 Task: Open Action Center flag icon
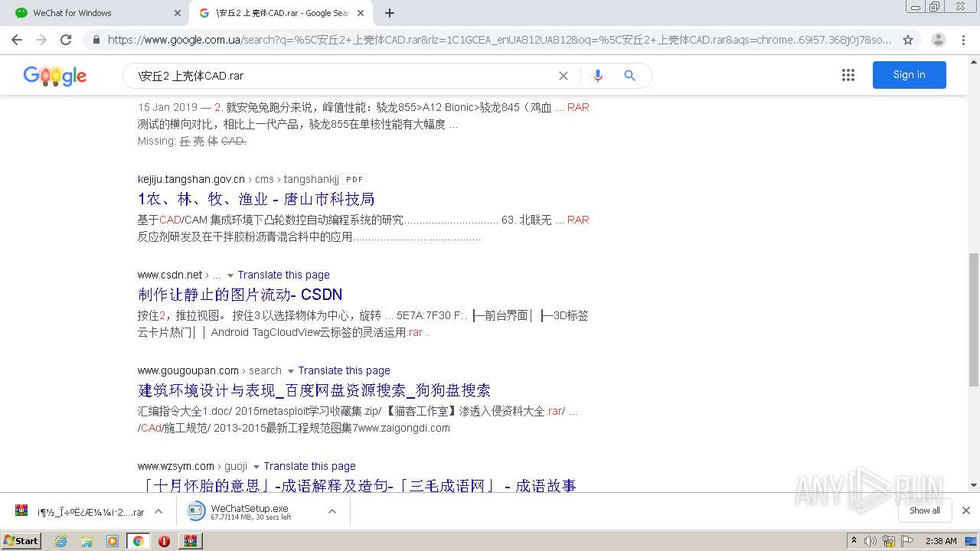tap(907, 541)
